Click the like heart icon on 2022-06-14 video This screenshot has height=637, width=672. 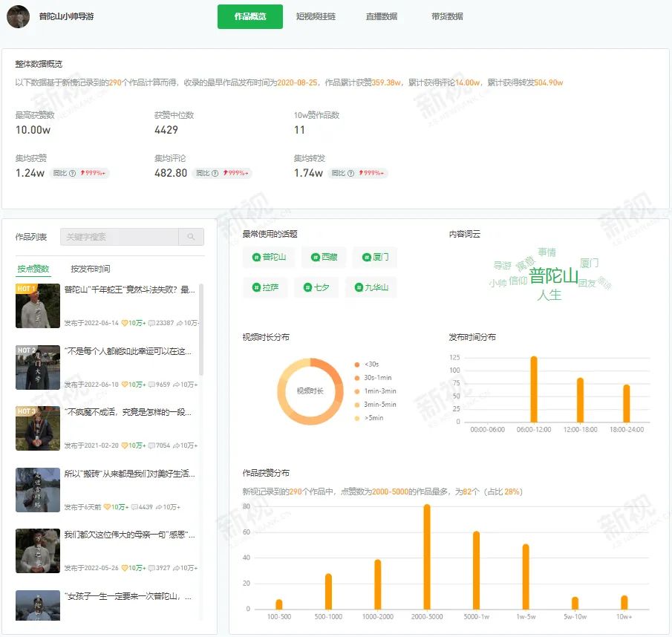[x=125, y=323]
